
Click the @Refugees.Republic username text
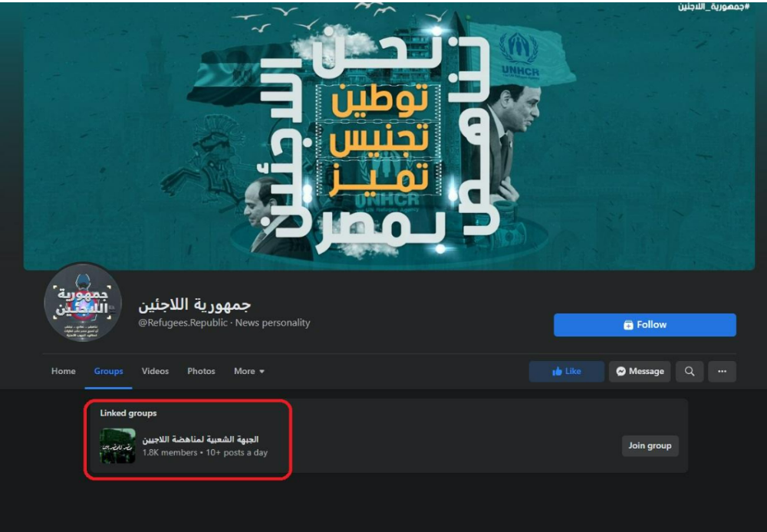click(183, 323)
